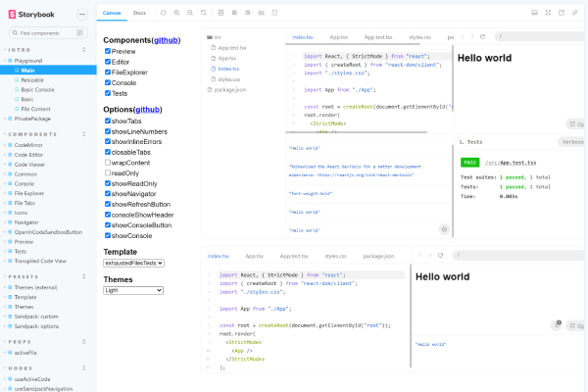Viewport: 588px width, 392px height.
Task: Disable the showTabs option
Action: tap(108, 121)
